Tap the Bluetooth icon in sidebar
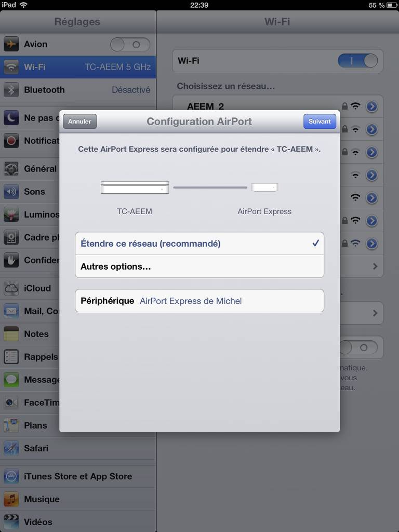 point(11,90)
